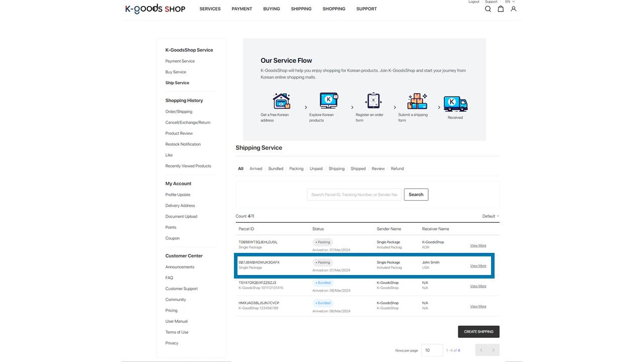Click the Received delivery truck icon
The image size is (644, 362).
[x=455, y=104]
